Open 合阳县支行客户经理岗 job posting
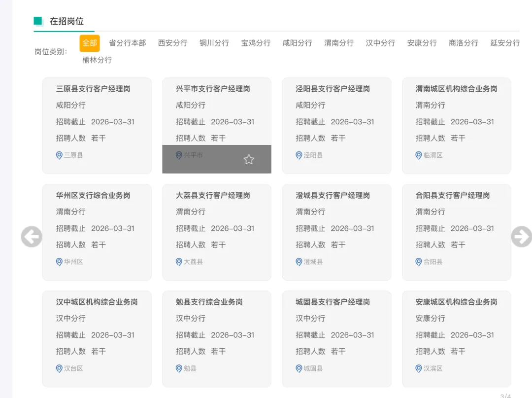 coord(453,196)
